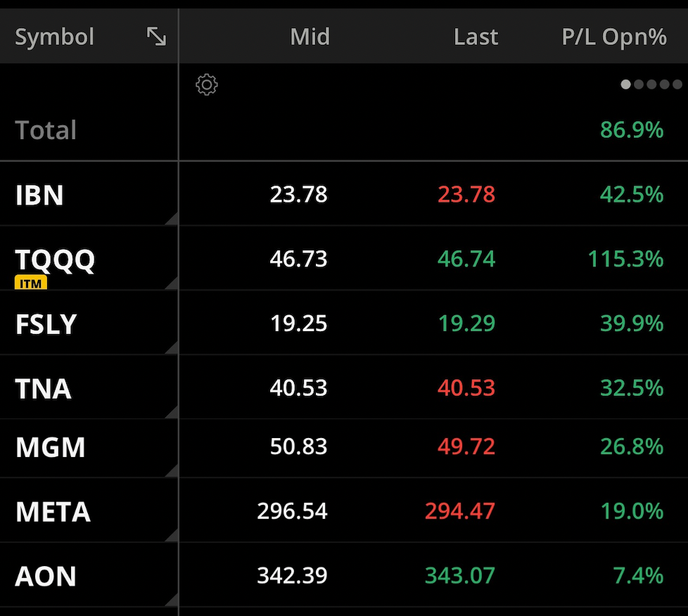Click the fourth page indicator dot
Image resolution: width=688 pixels, height=616 pixels.
[x=664, y=84]
